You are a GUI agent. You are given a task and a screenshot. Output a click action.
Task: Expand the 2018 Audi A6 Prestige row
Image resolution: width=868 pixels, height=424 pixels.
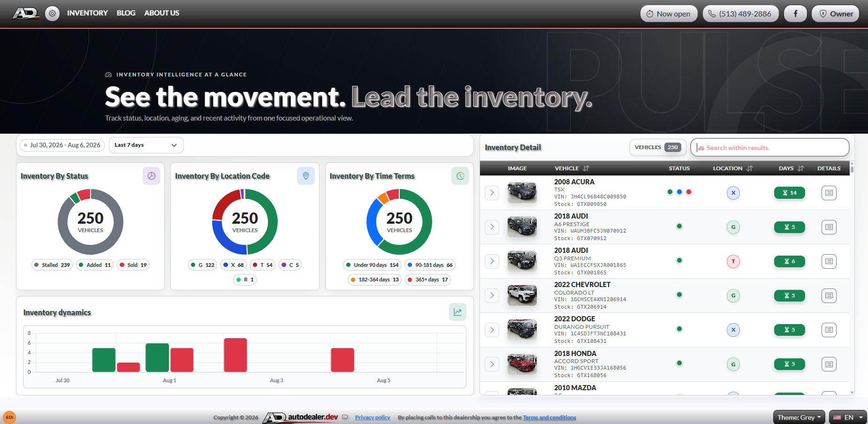pyautogui.click(x=492, y=227)
